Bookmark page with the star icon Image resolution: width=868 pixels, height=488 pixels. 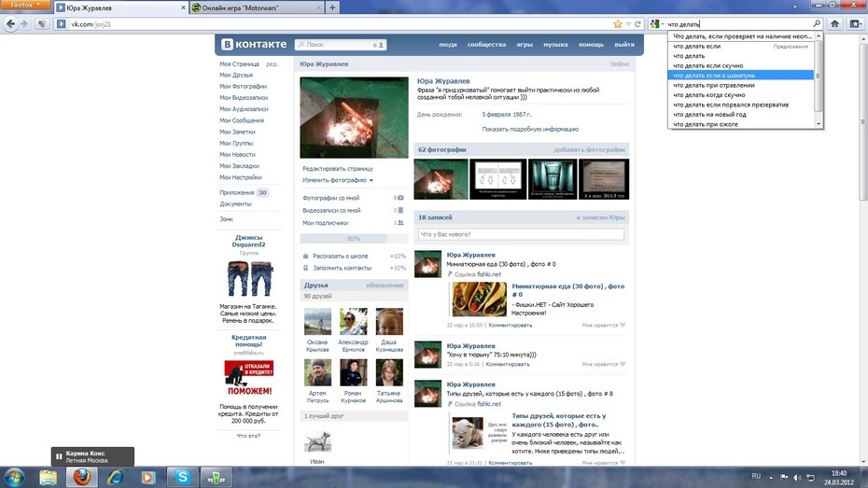(x=618, y=23)
